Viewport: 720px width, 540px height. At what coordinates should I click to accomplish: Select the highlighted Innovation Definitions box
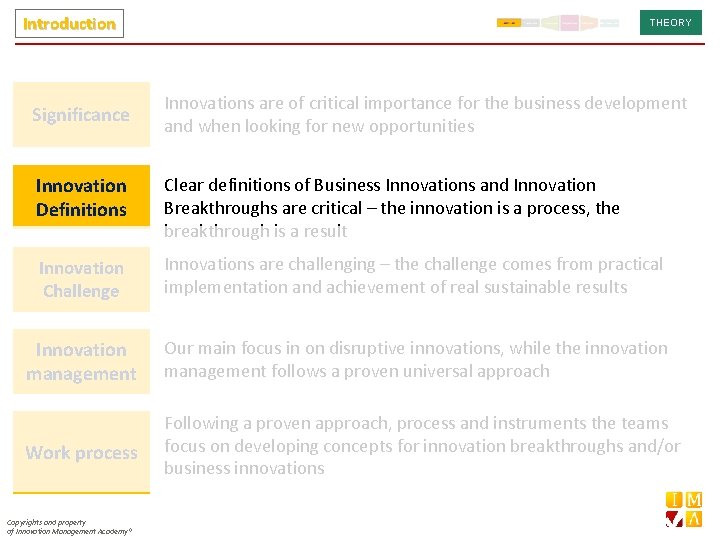81,196
